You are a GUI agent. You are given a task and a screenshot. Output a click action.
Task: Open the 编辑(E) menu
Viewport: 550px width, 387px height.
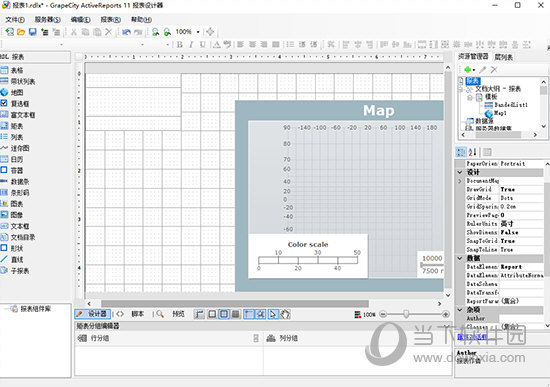tap(81, 20)
